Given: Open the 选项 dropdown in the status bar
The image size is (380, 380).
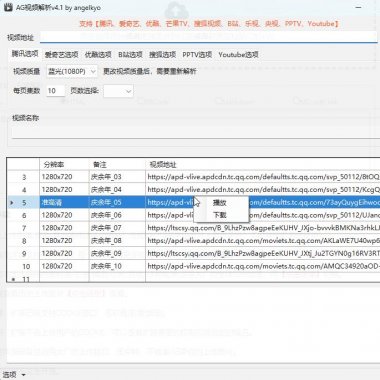Looking at the screenshot, I should [14, 375].
